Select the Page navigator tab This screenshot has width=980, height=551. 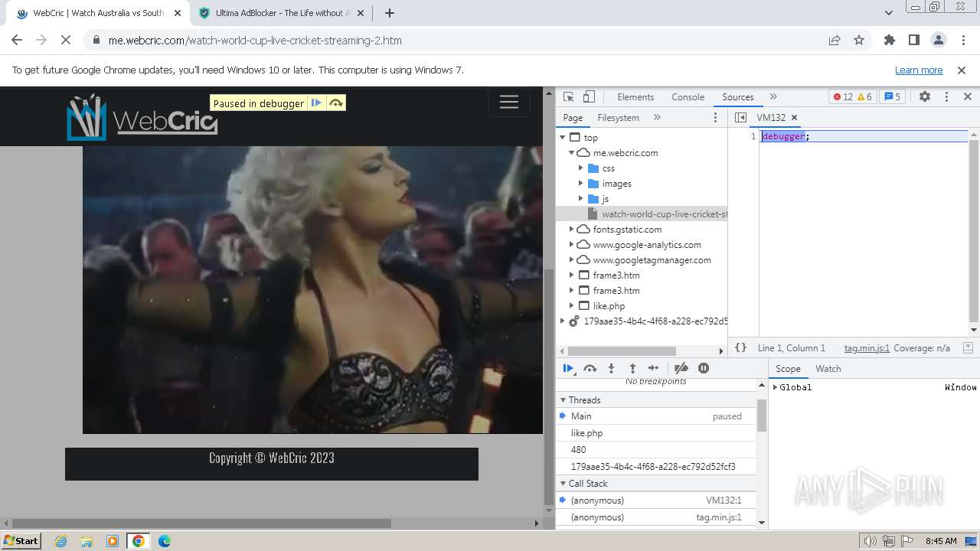tap(573, 118)
